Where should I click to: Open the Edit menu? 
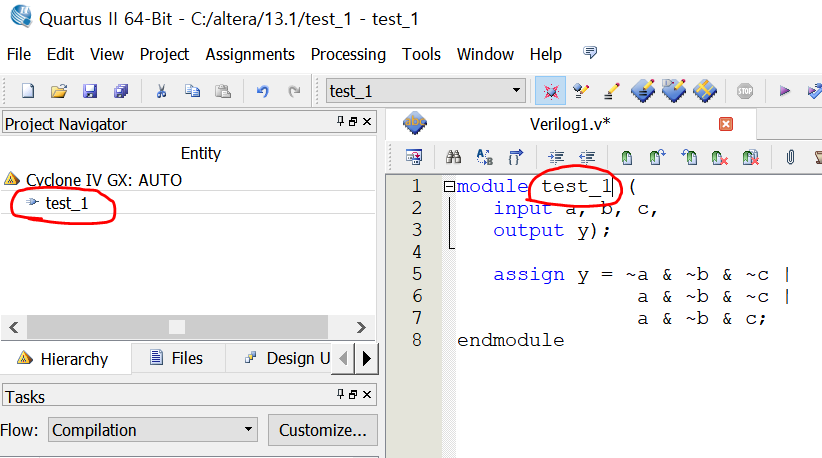pyautogui.click(x=60, y=54)
